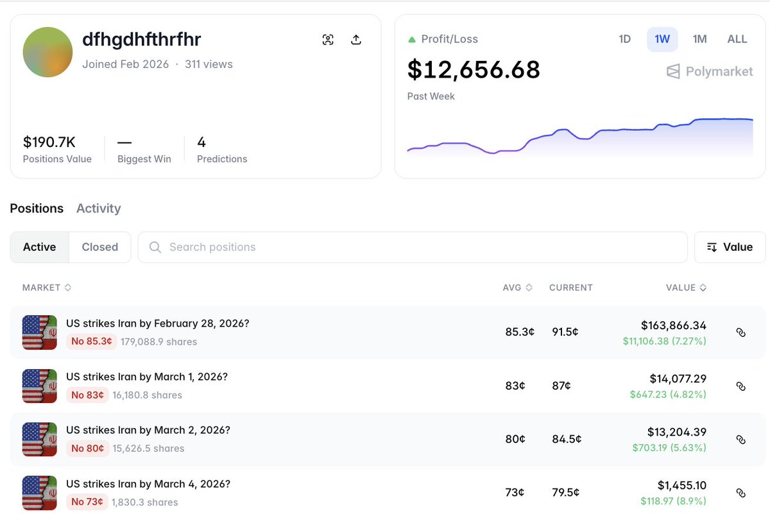Image resolution: width=770 pixels, height=532 pixels.
Task: Open the Positions tab
Action: (x=37, y=209)
